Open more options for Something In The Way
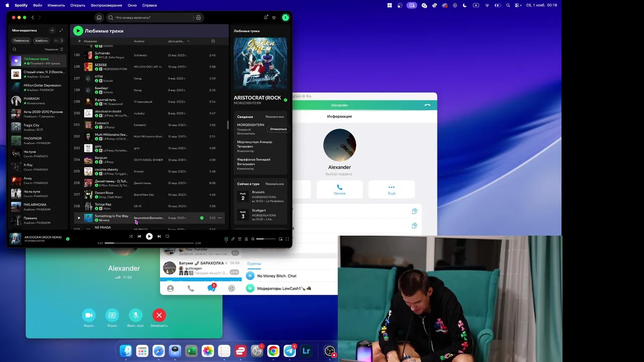The image size is (644, 362). pyautogui.click(x=219, y=218)
